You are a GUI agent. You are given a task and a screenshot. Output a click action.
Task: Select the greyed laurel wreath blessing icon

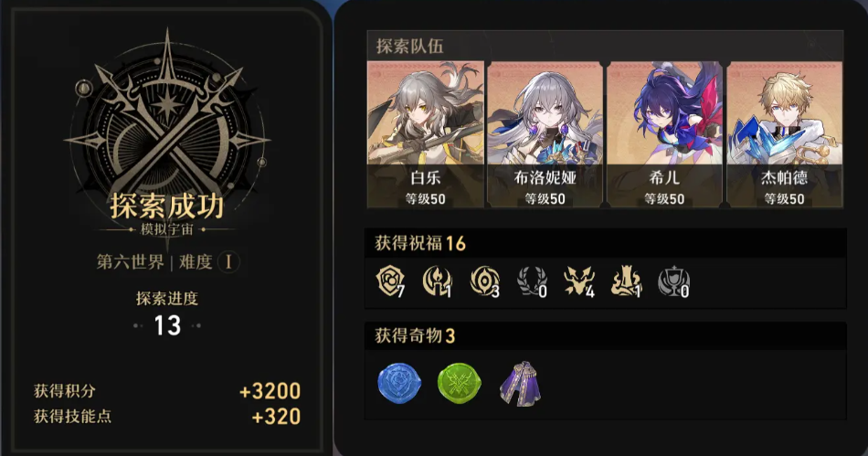[x=532, y=281]
